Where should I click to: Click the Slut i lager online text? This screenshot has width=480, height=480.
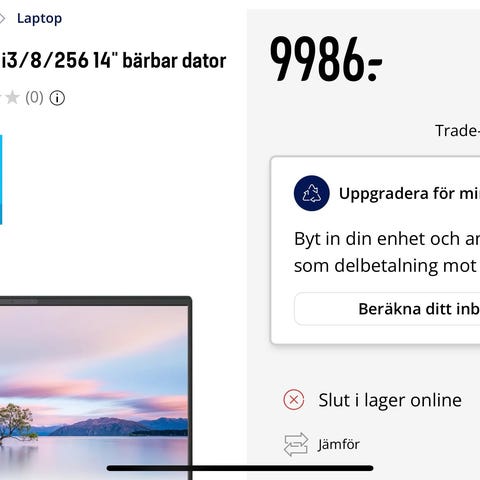tap(390, 400)
